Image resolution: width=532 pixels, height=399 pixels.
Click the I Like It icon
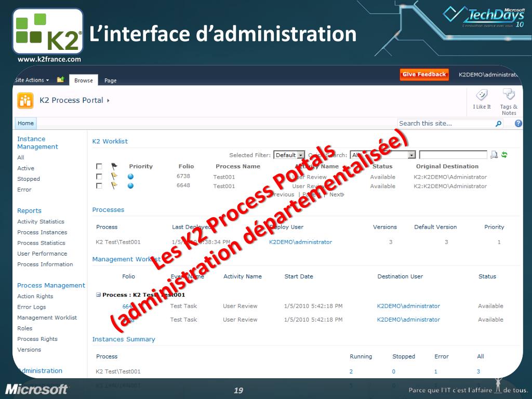[482, 95]
